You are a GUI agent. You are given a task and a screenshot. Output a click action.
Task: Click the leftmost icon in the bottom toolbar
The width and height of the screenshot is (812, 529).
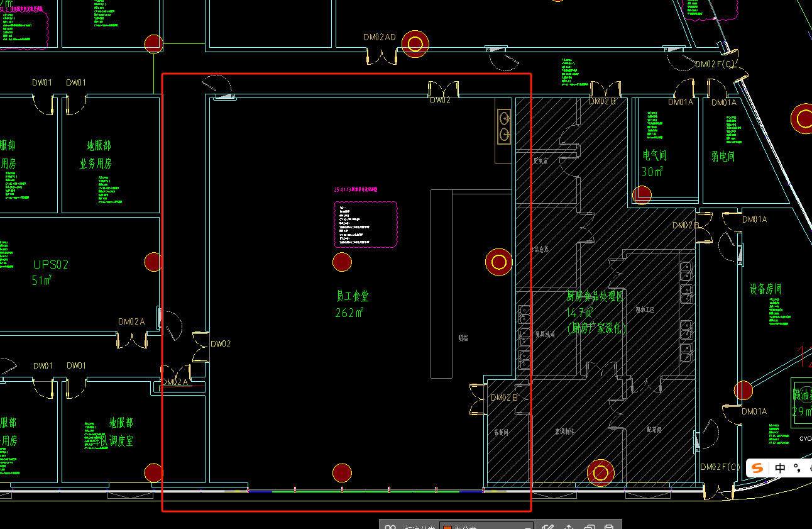pyautogui.click(x=390, y=527)
